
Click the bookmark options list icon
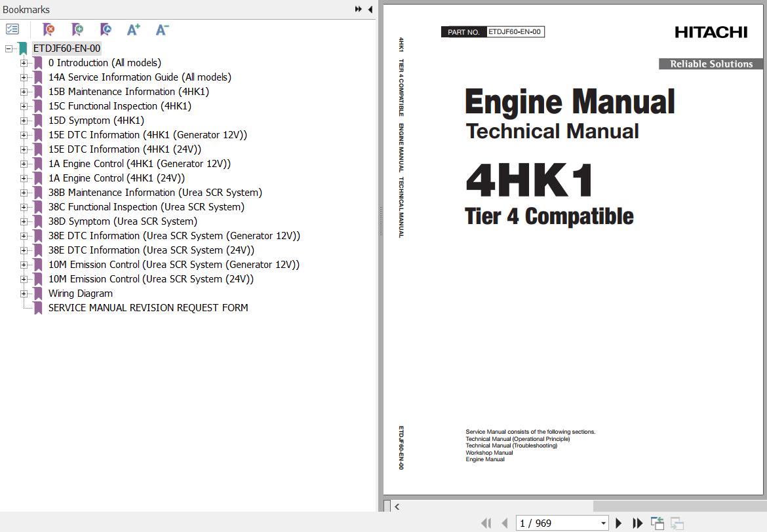click(12, 29)
